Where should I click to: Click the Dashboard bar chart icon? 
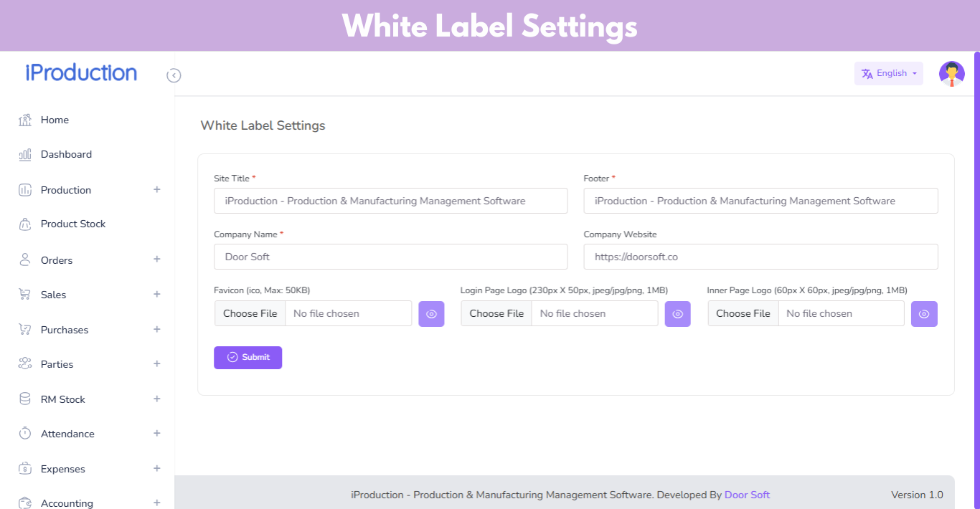pos(25,154)
